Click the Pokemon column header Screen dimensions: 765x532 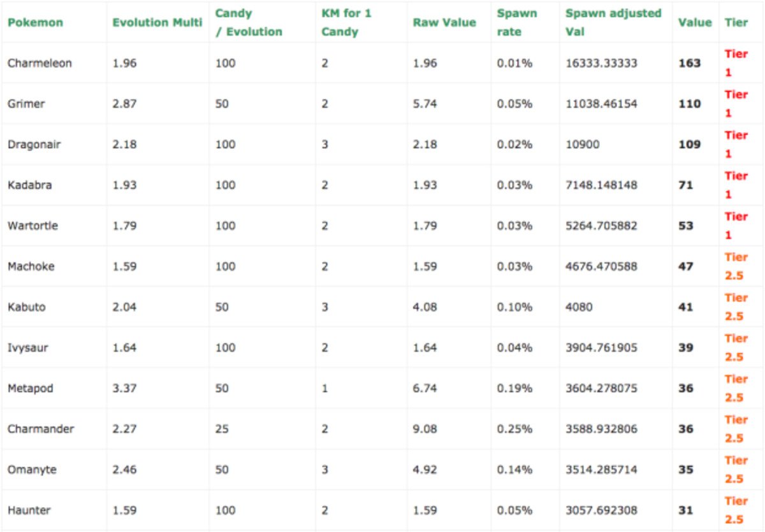tap(35, 22)
